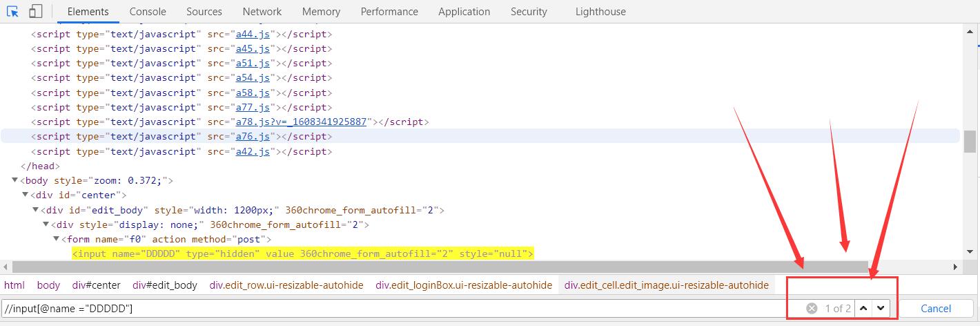980x326 pixels.
Task: Open the Network tab
Action: click(x=262, y=11)
